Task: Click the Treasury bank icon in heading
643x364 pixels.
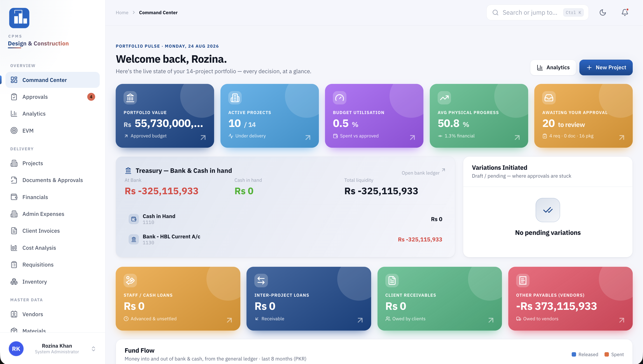Action: pos(128,170)
